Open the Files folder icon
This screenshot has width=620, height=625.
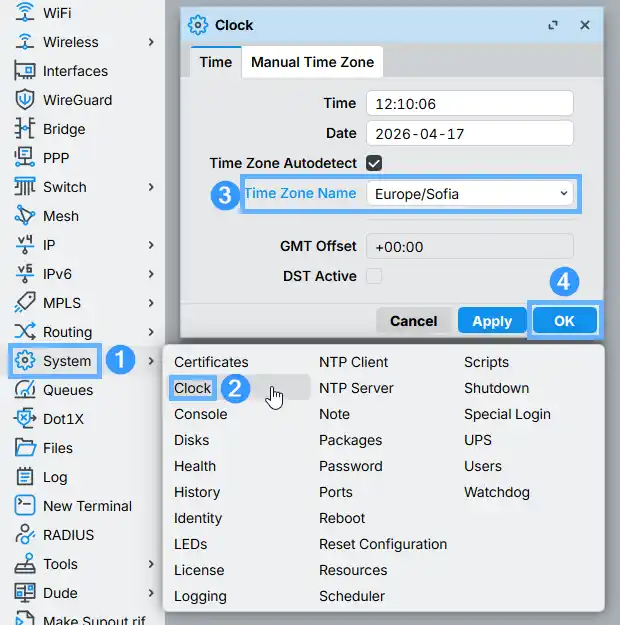(x=25, y=448)
